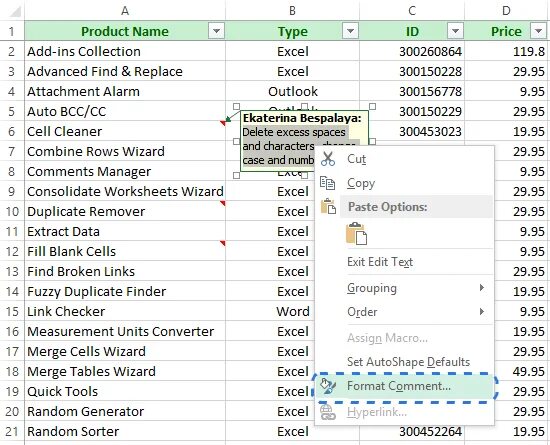Select column A header

125,11
